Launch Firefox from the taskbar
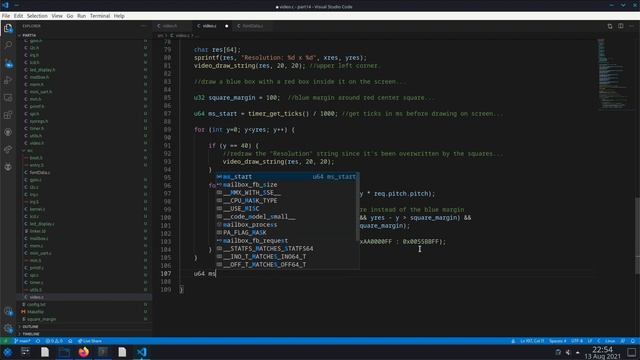This screenshot has width=640, height=360. click(84, 352)
